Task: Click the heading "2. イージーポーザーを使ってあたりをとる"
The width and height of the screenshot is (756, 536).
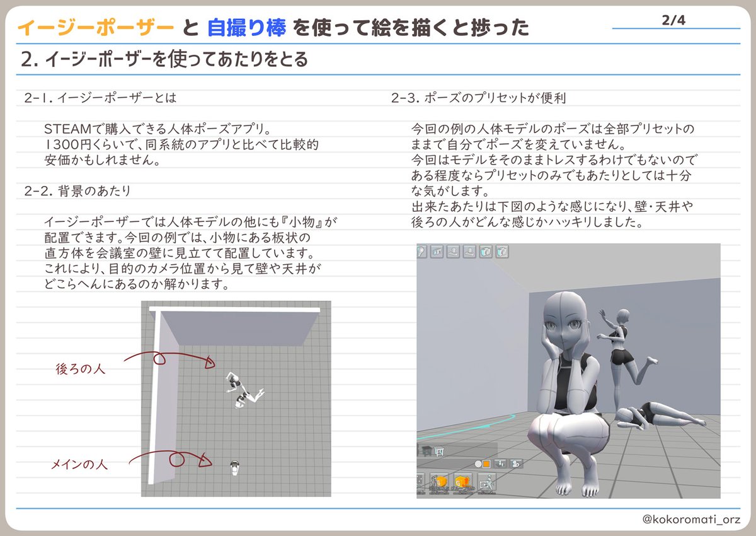Action: tap(165, 59)
